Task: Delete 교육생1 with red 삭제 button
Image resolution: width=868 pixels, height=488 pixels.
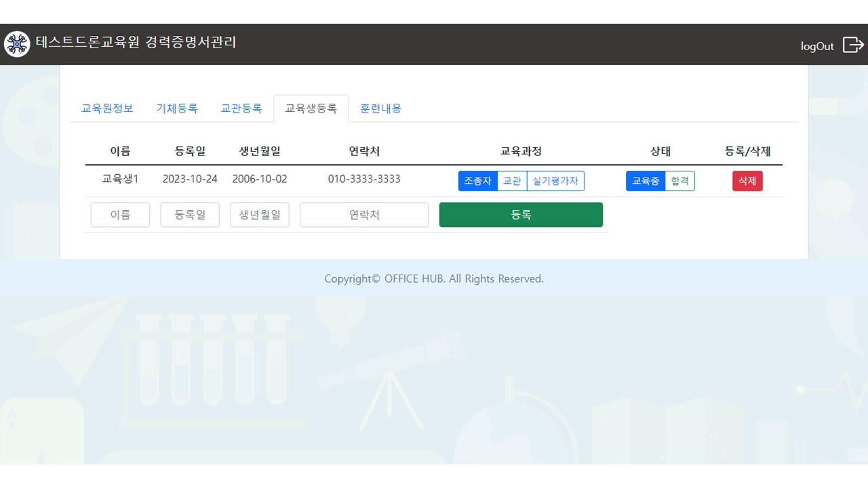Action: (747, 181)
